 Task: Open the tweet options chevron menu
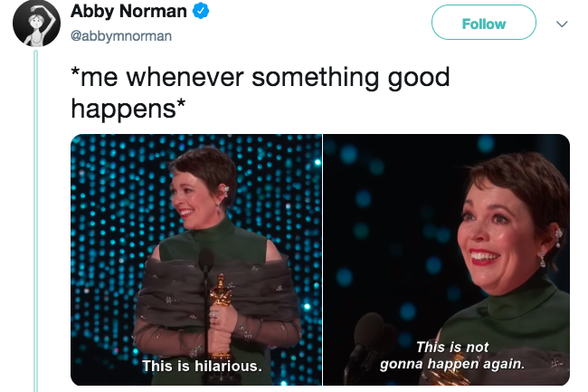coord(562,24)
